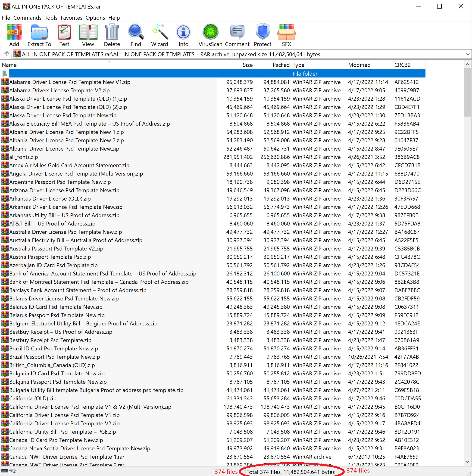Expand the address bar path dropdown

tap(468, 54)
